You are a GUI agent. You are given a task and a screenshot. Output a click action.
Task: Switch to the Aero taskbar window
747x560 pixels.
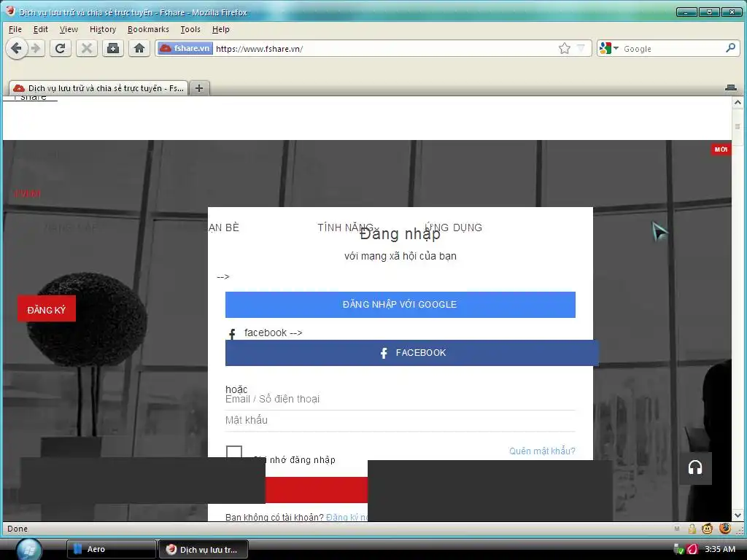tap(111, 550)
